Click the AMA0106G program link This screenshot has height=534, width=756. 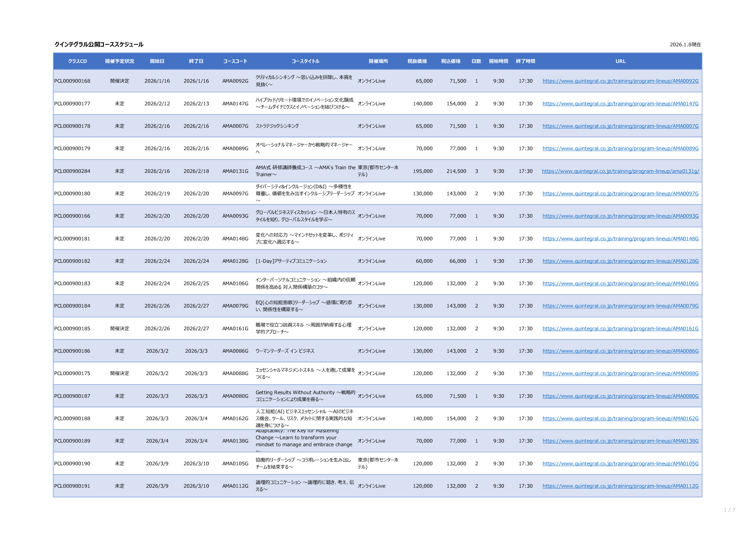click(620, 283)
